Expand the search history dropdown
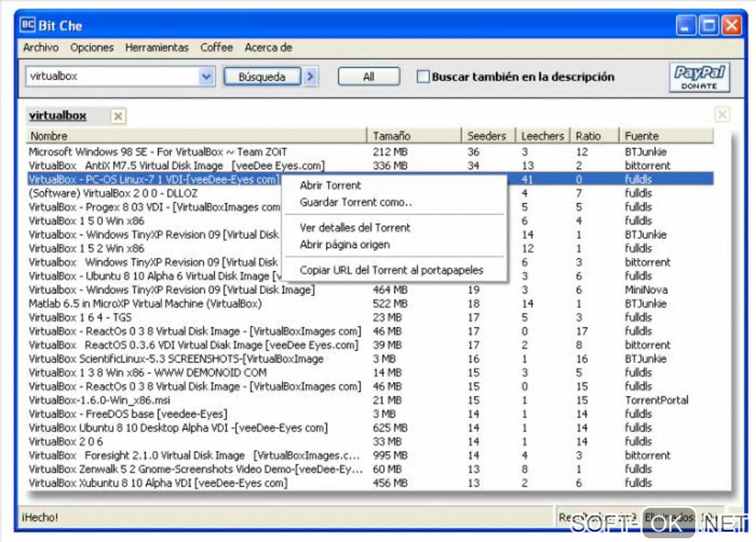 (206, 76)
